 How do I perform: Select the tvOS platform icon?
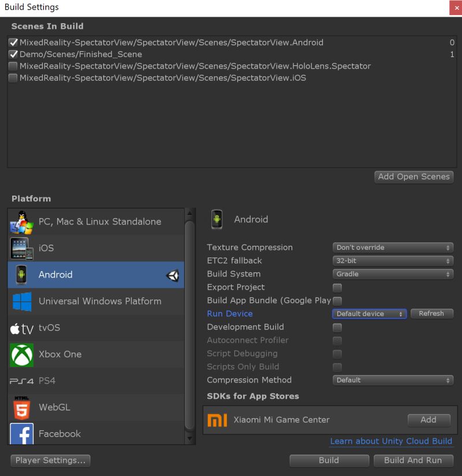click(x=22, y=328)
